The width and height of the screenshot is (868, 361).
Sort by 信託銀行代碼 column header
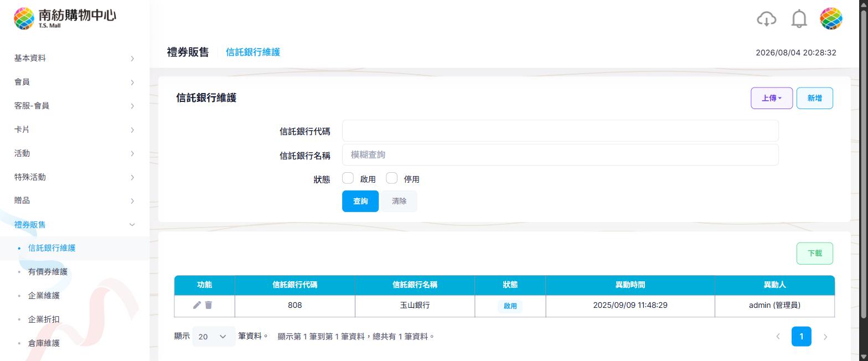(x=295, y=285)
